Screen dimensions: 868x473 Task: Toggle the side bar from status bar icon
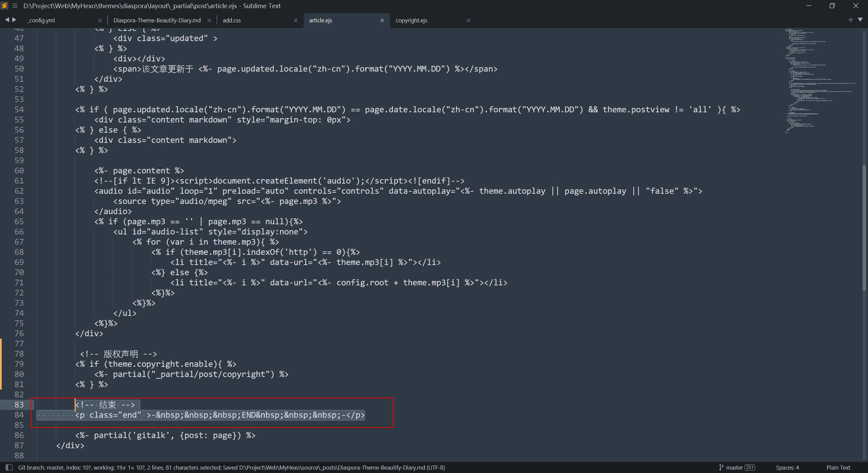[9, 467]
